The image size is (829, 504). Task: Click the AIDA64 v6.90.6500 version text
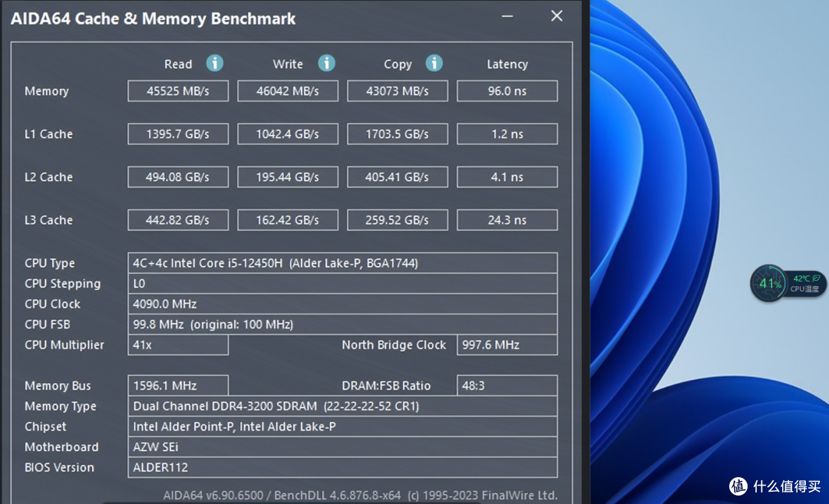point(213,496)
